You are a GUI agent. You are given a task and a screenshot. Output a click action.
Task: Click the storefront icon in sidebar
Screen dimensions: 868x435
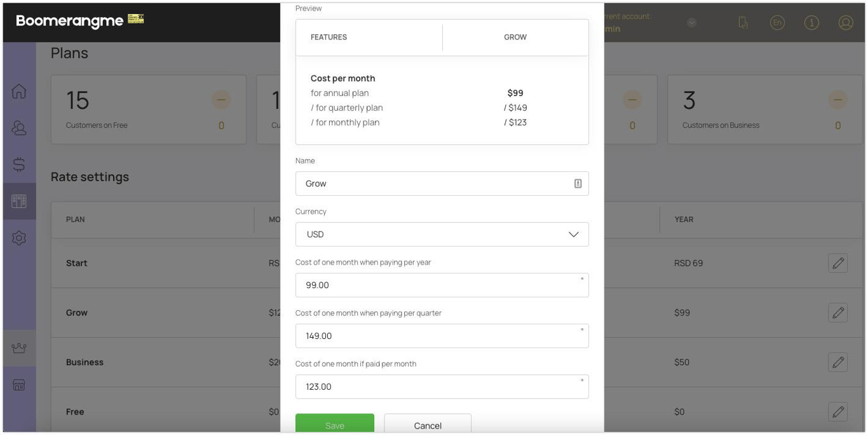coord(19,385)
